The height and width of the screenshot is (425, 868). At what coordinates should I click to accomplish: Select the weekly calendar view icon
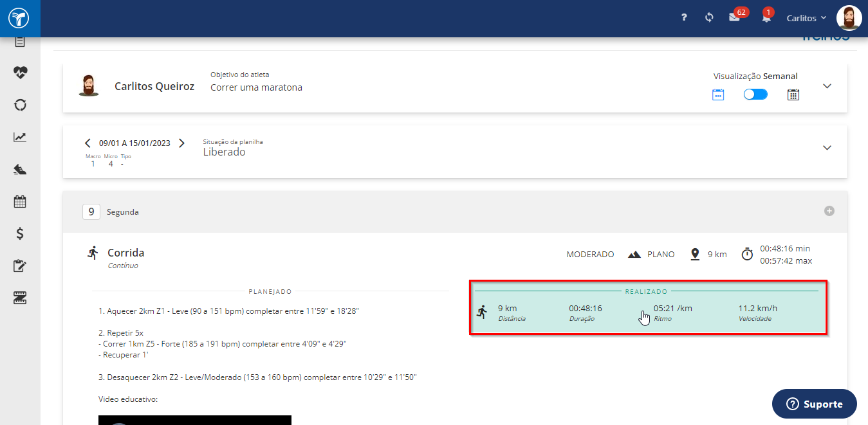[718, 95]
